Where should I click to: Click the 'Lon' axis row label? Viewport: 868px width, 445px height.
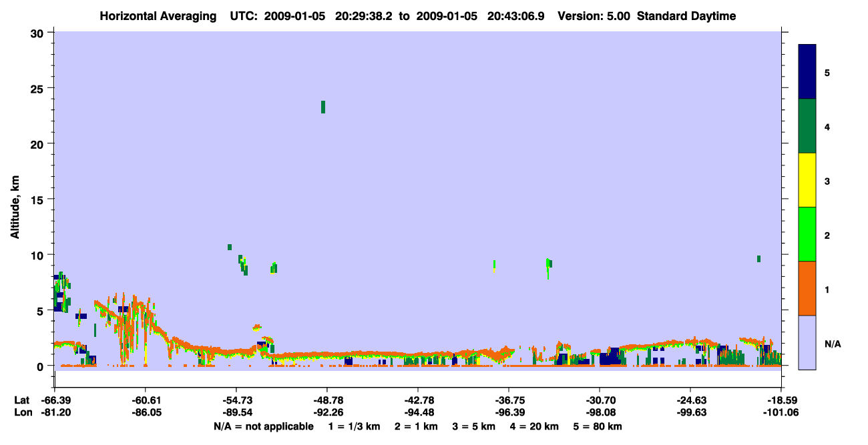[x=23, y=412]
